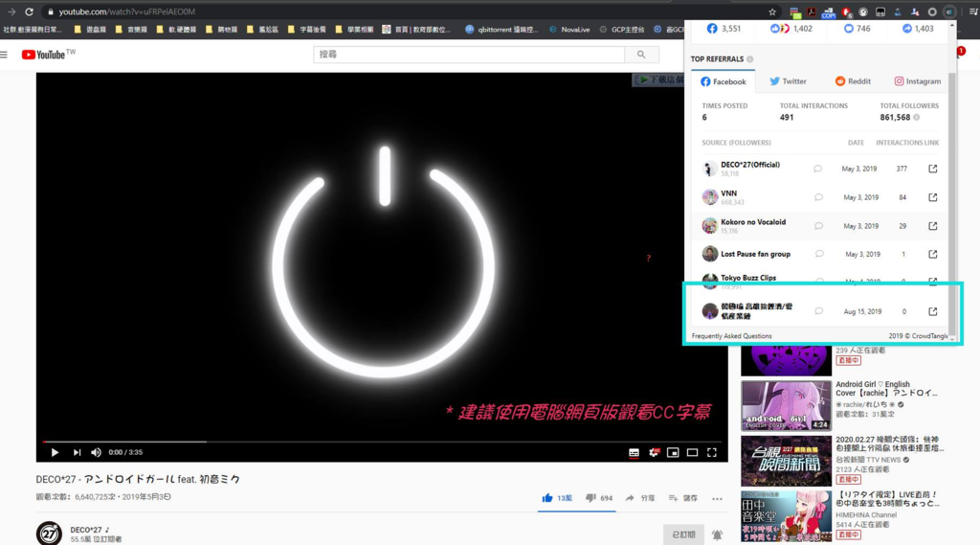Enable miniplayer mode
The height and width of the screenshot is (545, 980).
pyautogui.click(x=673, y=452)
